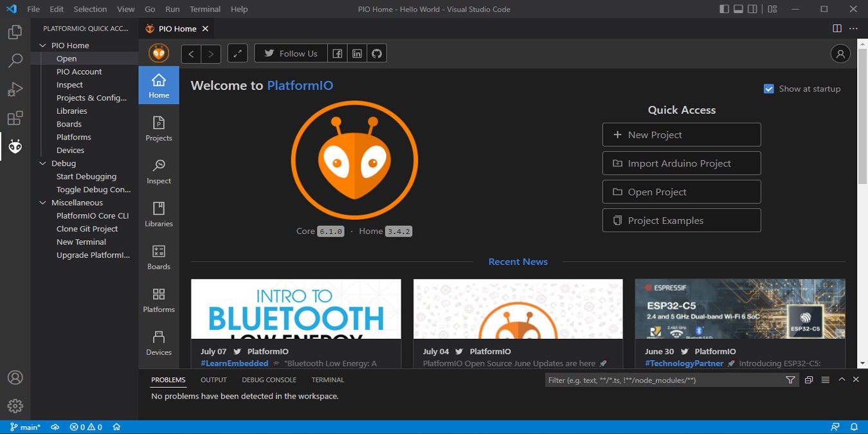This screenshot has height=434, width=868.
Task: Collapse the Miscellaneous section
Action: [x=42, y=203]
